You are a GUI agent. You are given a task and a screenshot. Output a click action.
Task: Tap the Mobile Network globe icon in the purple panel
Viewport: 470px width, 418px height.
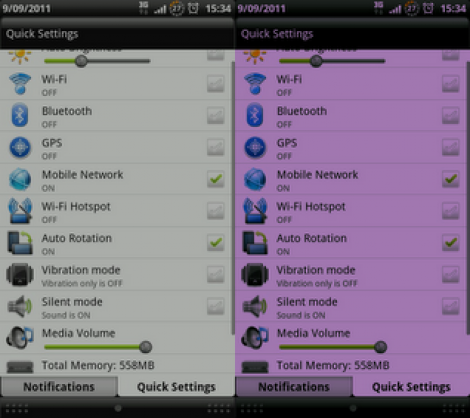coord(255,179)
